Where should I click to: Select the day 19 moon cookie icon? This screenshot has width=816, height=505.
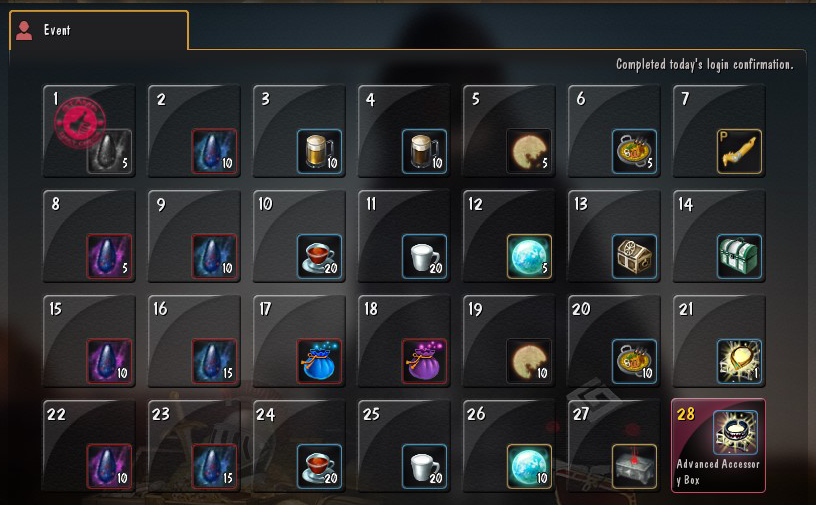tap(529, 361)
